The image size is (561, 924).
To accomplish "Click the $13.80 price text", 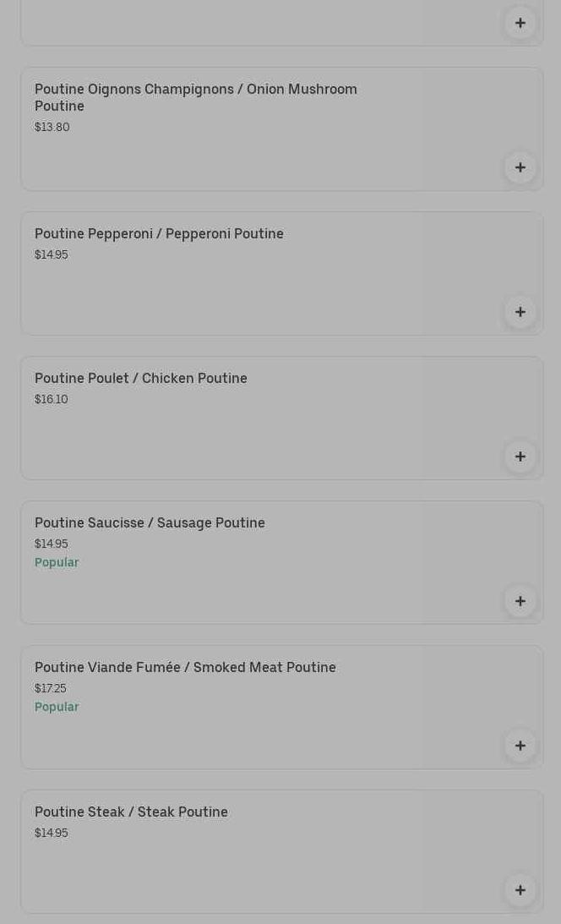I will [52, 127].
